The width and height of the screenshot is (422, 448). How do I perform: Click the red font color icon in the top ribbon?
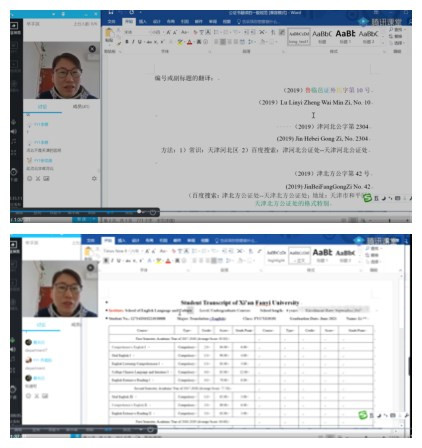189,42
